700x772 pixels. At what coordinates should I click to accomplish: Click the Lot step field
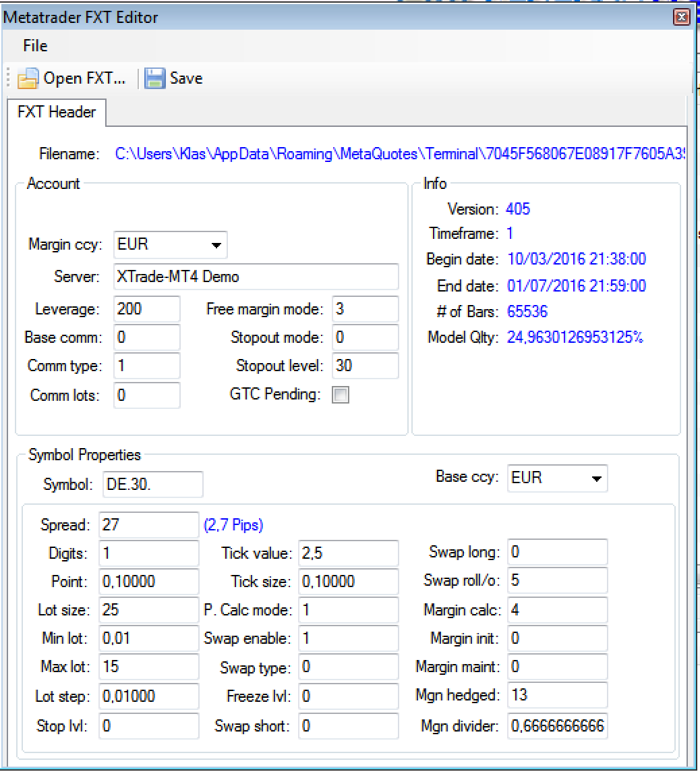pyautogui.click(x=148, y=696)
